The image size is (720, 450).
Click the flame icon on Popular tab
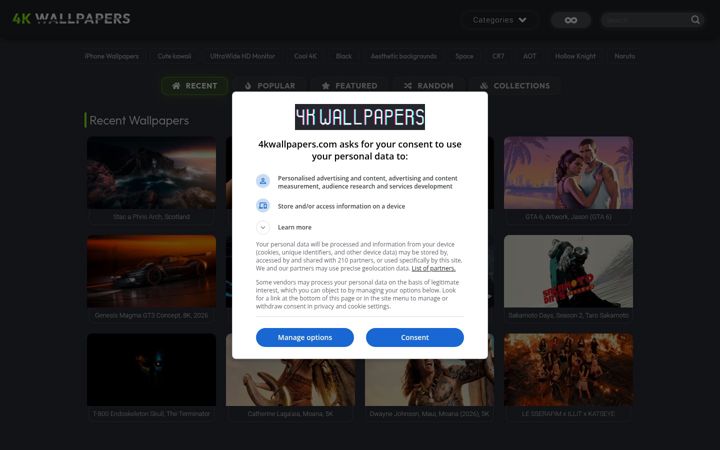coord(248,86)
